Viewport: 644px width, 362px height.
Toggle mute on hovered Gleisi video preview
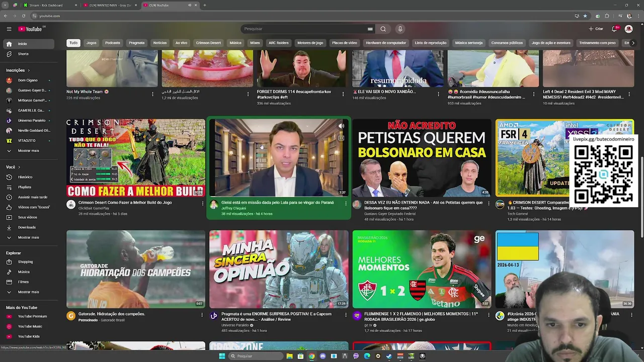341,126
